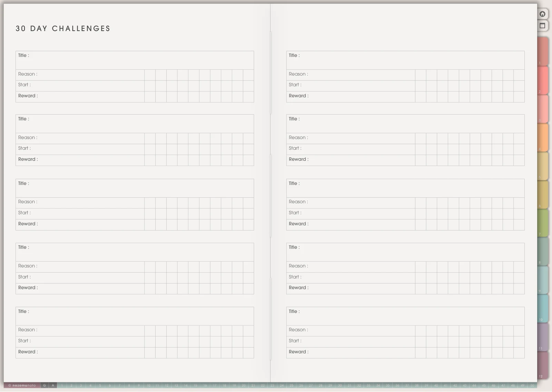Go to side tab 2 (coral red)
The height and width of the screenshot is (392, 552).
click(x=543, y=80)
